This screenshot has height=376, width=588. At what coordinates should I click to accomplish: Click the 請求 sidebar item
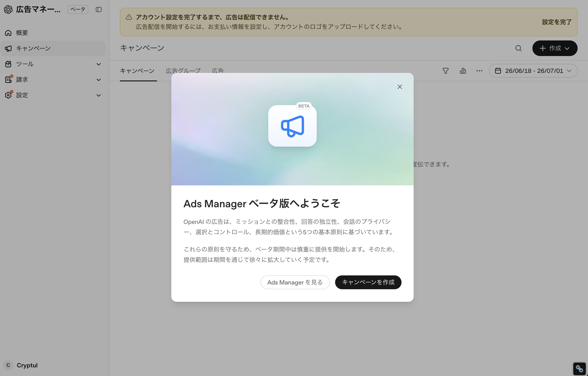53,80
